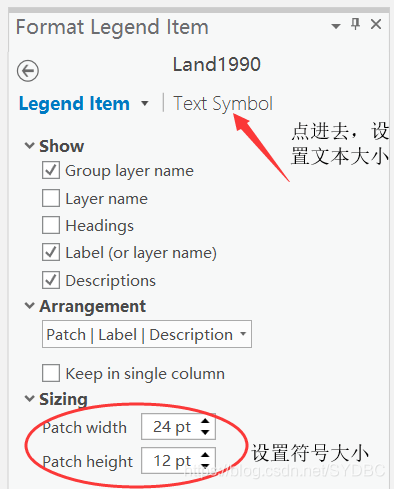Enable Keep in single column

coord(51,373)
